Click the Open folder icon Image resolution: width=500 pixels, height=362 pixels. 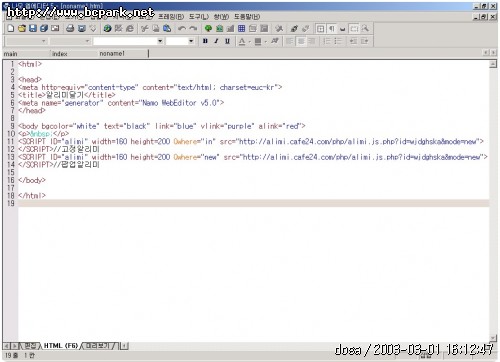click(x=22, y=28)
